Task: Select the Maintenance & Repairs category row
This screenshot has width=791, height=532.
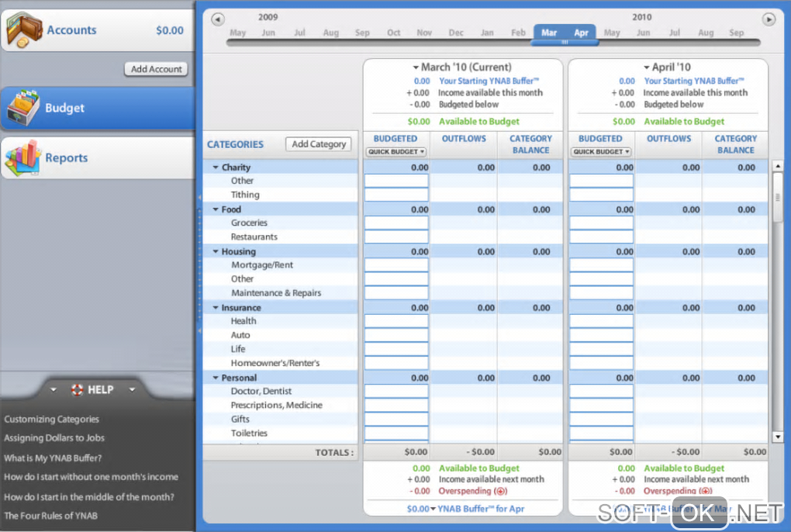Action: [281, 293]
